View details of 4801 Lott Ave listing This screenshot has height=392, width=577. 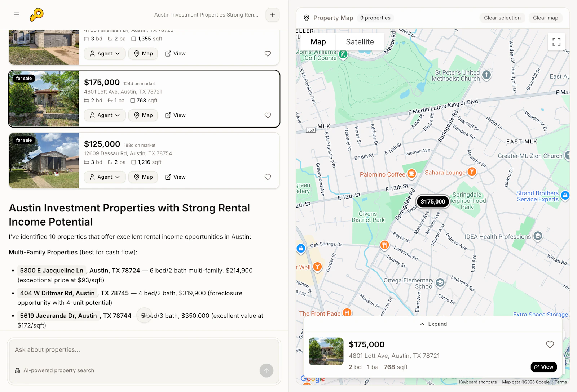(x=175, y=115)
